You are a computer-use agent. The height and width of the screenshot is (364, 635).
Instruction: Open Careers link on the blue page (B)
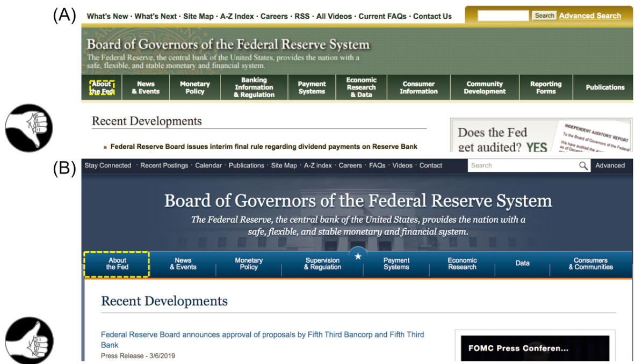pos(350,165)
